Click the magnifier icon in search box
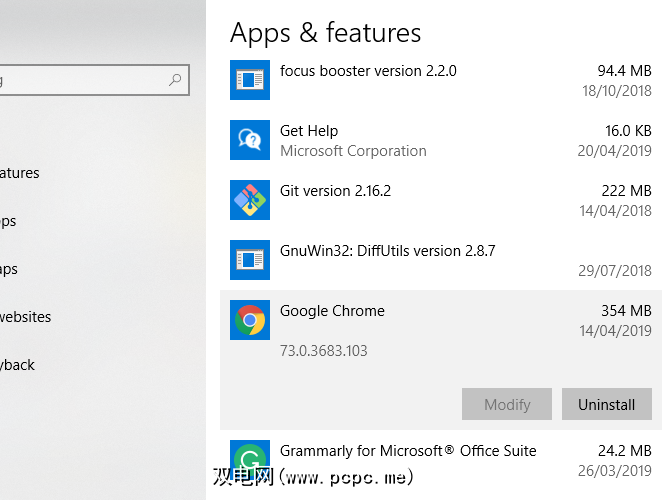This screenshot has width=670, height=500. pyautogui.click(x=175, y=79)
